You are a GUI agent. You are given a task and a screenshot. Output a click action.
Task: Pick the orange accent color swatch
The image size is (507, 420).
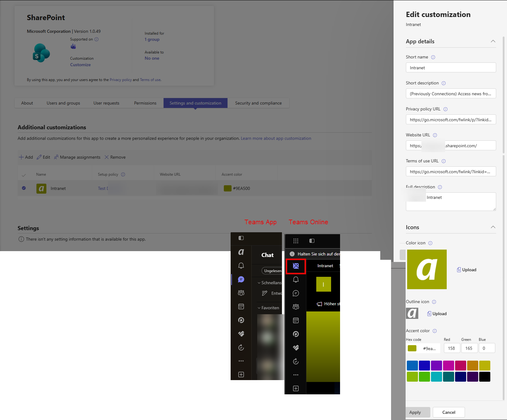473,366
